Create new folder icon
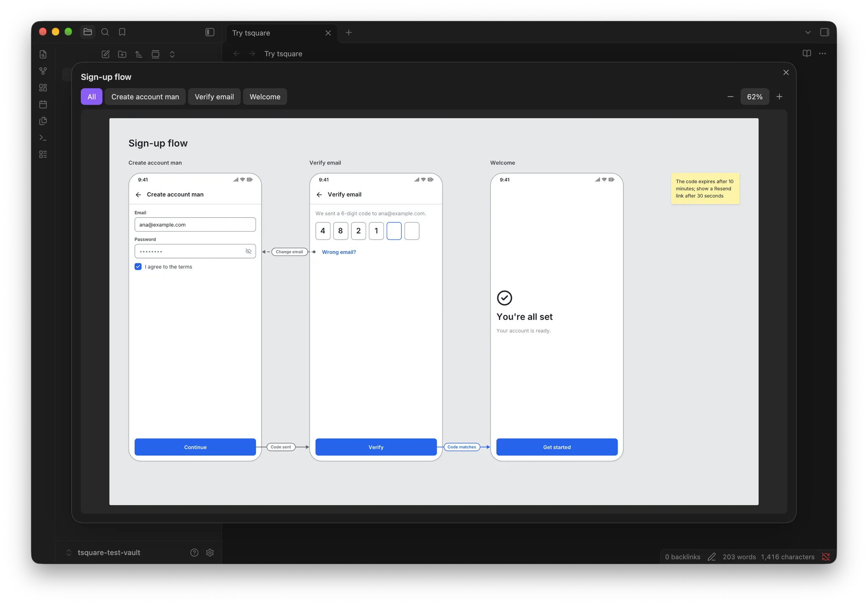 (122, 54)
